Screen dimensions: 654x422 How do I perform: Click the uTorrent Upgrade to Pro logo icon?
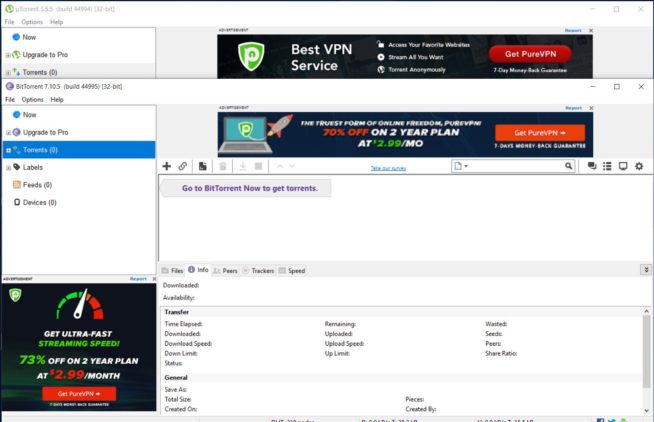(x=16, y=54)
